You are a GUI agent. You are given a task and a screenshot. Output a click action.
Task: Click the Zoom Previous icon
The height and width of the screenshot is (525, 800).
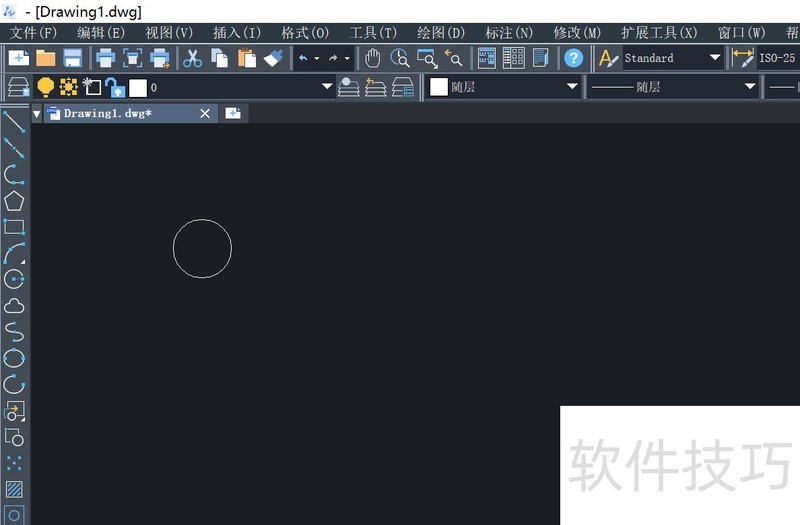tap(454, 58)
